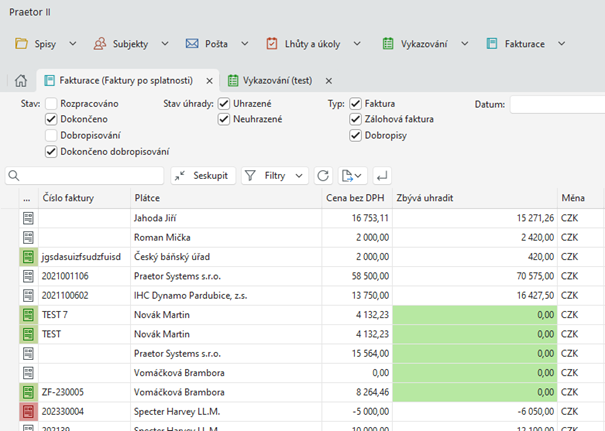The height and width of the screenshot is (431, 605).
Task: Click the red invoice icon for 202330004
Action: click(x=28, y=409)
